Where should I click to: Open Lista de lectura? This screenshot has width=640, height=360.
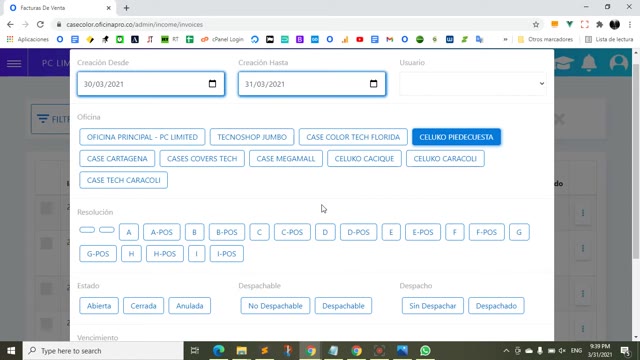[x=609, y=39]
